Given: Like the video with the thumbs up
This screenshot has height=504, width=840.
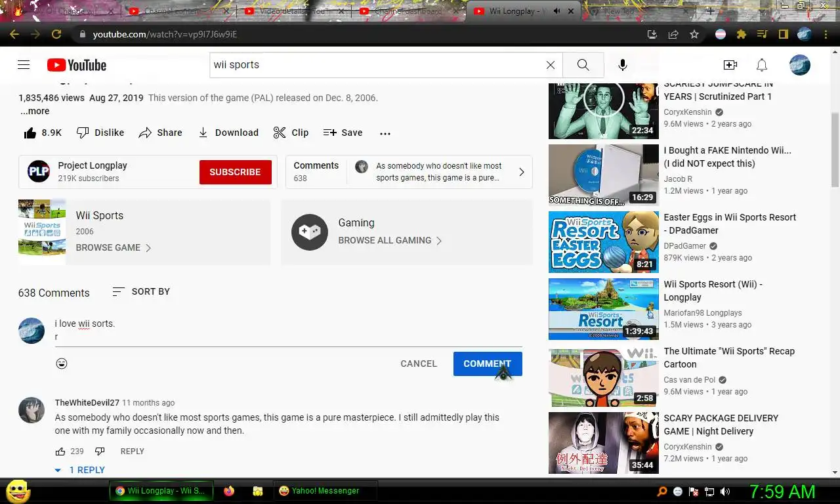Looking at the screenshot, I should (43, 133).
